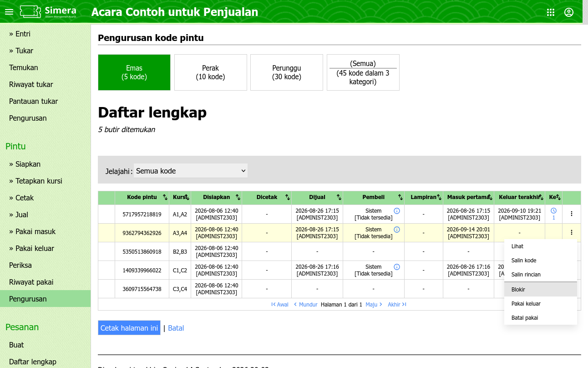Go back a page with Mundur
Screen dimensions: 588x368
point(305,305)
